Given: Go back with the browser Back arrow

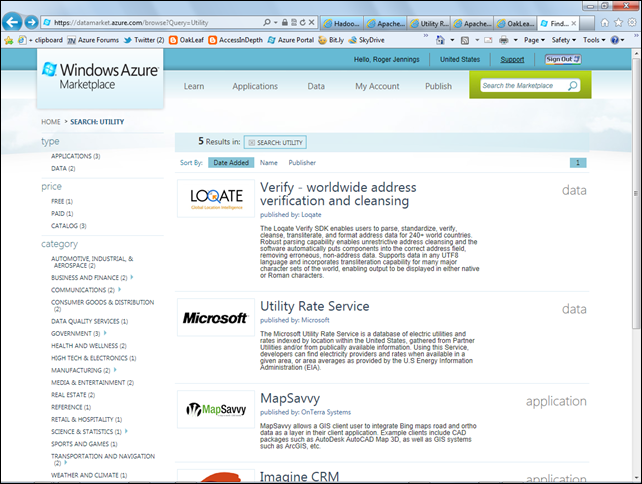Looking at the screenshot, I should click(12, 22).
